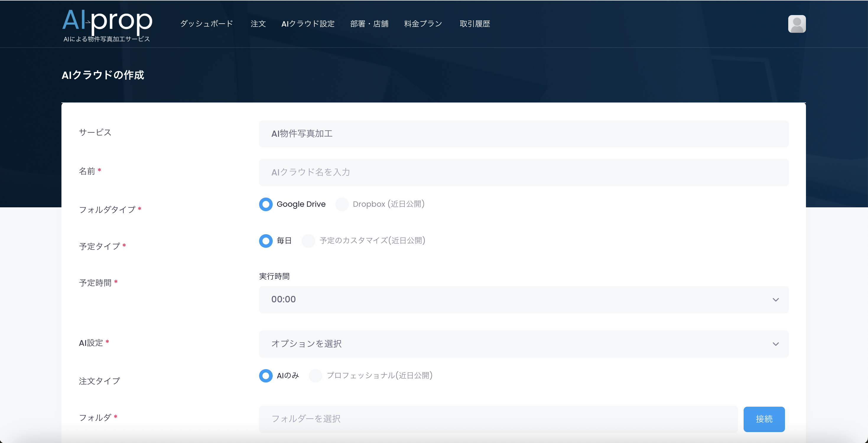Click the AI-prop logo
The height and width of the screenshot is (443, 868).
(x=107, y=25)
